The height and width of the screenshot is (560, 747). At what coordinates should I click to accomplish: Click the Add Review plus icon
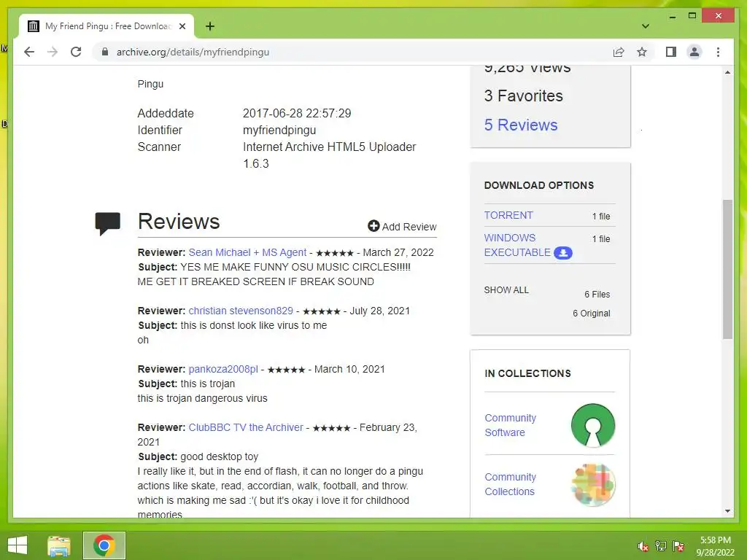tap(373, 226)
